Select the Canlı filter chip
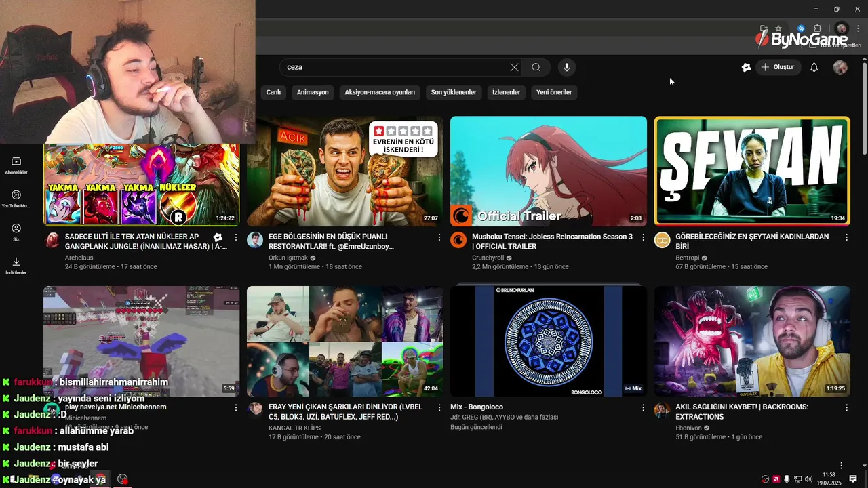 [273, 92]
